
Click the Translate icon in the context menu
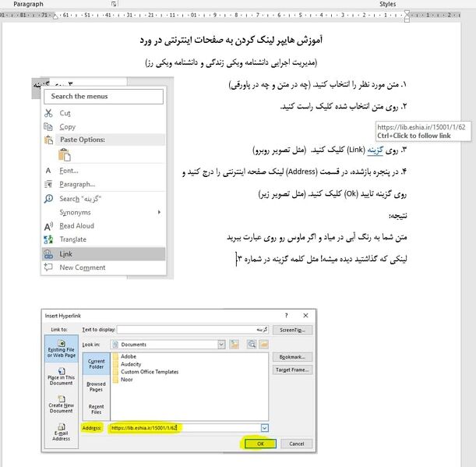pos(48,239)
